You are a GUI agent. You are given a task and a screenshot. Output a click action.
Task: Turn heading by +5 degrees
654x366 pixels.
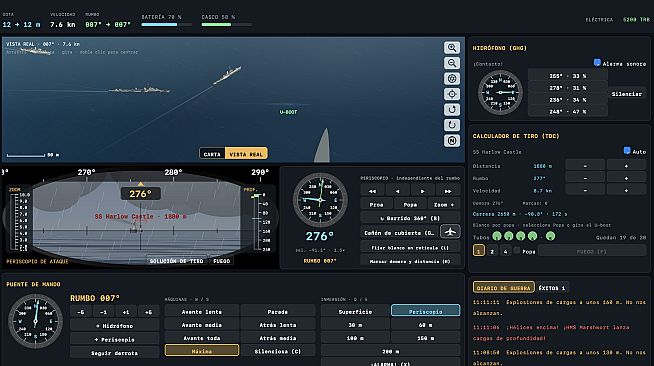tap(148, 311)
